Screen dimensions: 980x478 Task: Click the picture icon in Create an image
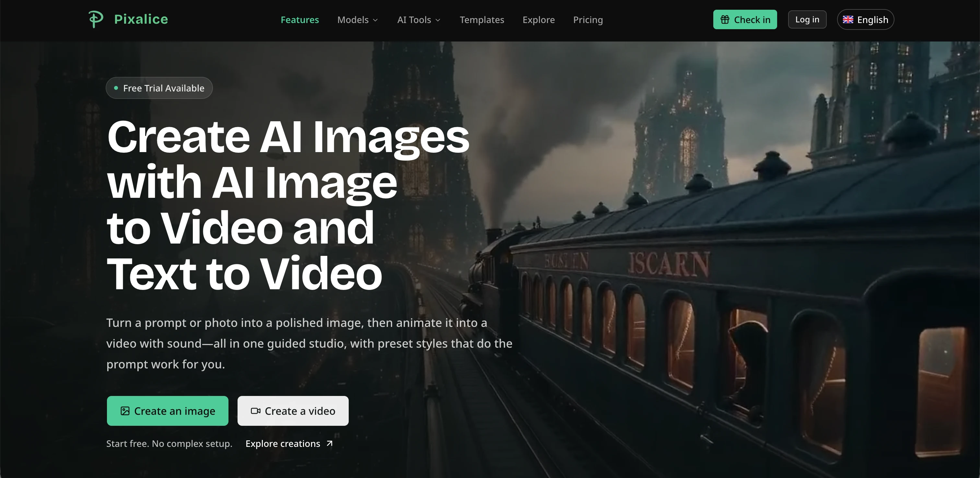(125, 411)
